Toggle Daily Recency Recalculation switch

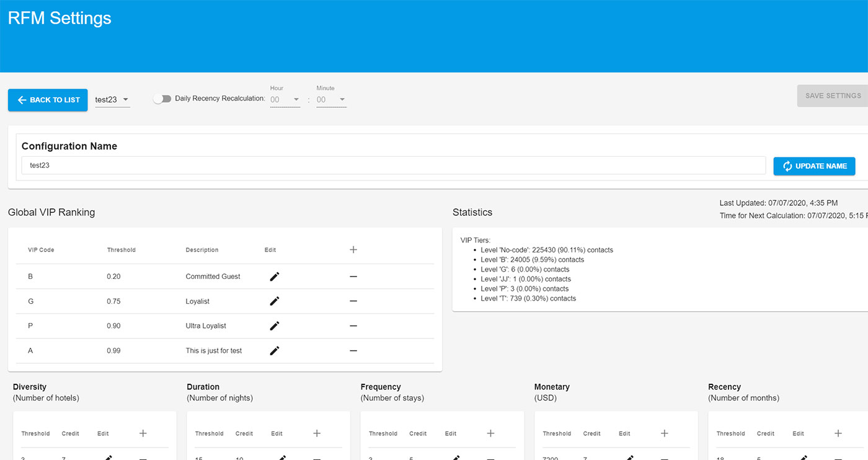point(162,99)
